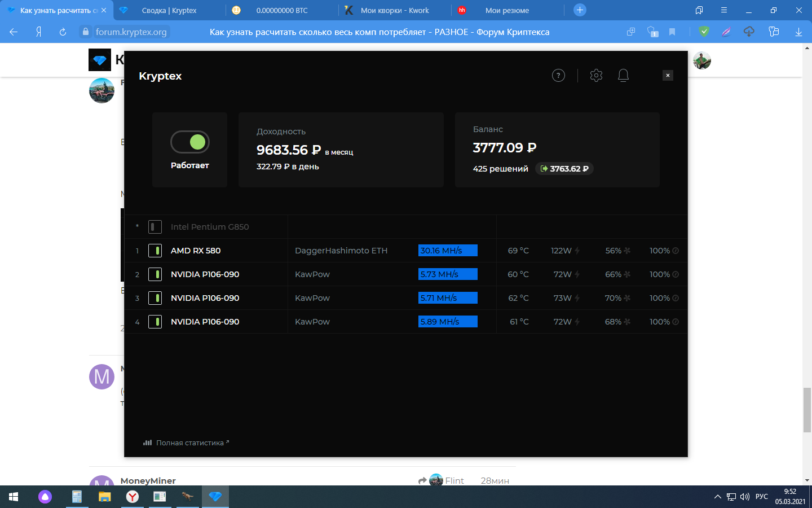The height and width of the screenshot is (508, 812).
Task: Click the fan icon next to 68%
Action: 627,322
